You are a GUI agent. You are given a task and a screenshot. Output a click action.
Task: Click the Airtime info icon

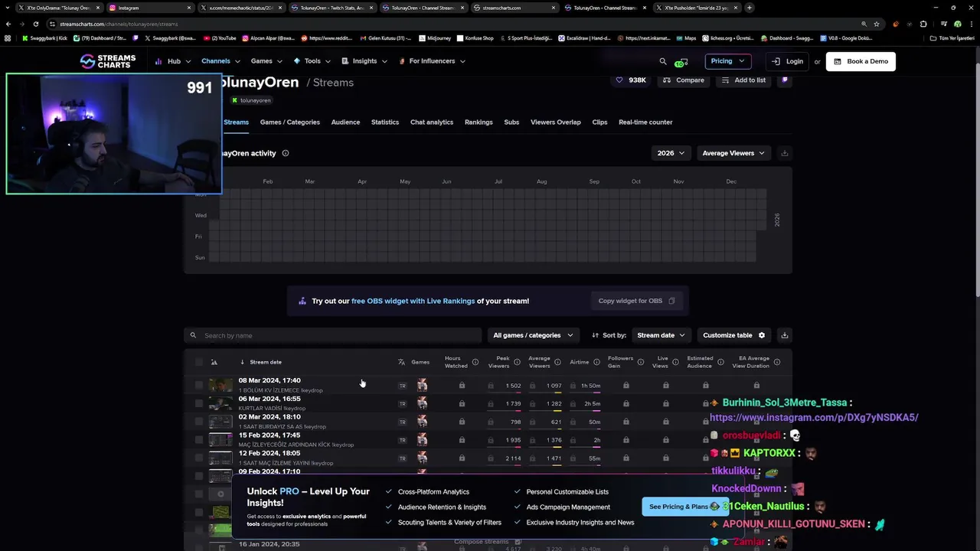click(596, 362)
